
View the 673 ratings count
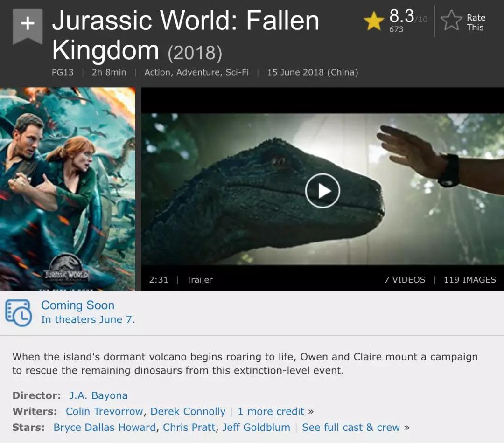[396, 29]
